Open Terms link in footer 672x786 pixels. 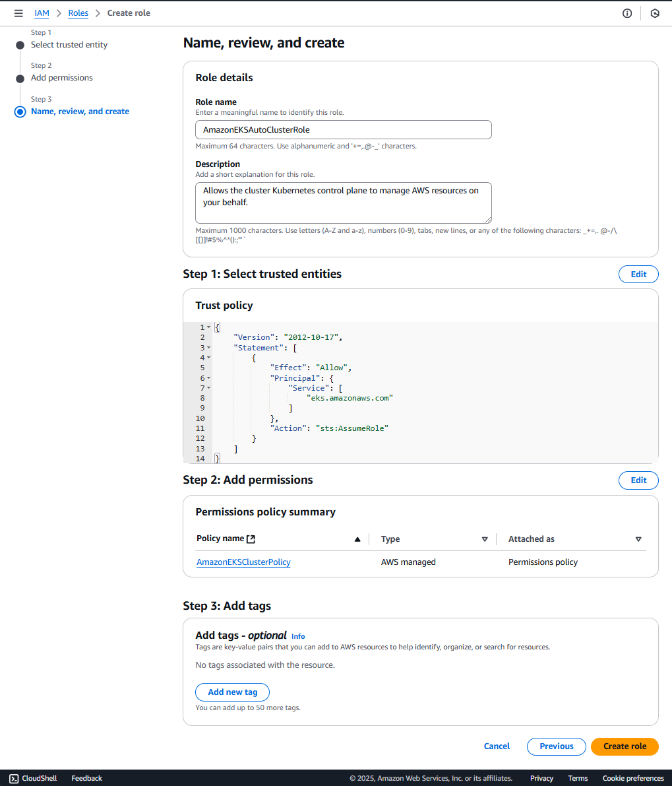pos(578,779)
